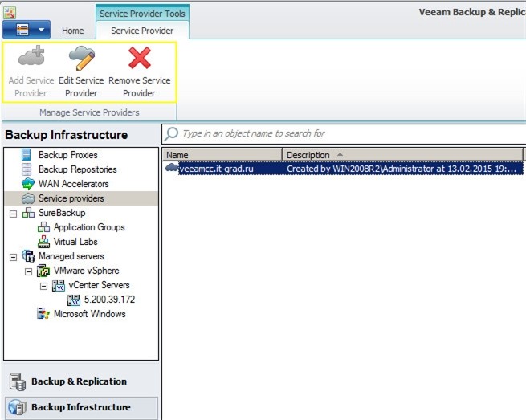Open the main application menu dropdown
This screenshot has width=526, height=420.
[27, 30]
